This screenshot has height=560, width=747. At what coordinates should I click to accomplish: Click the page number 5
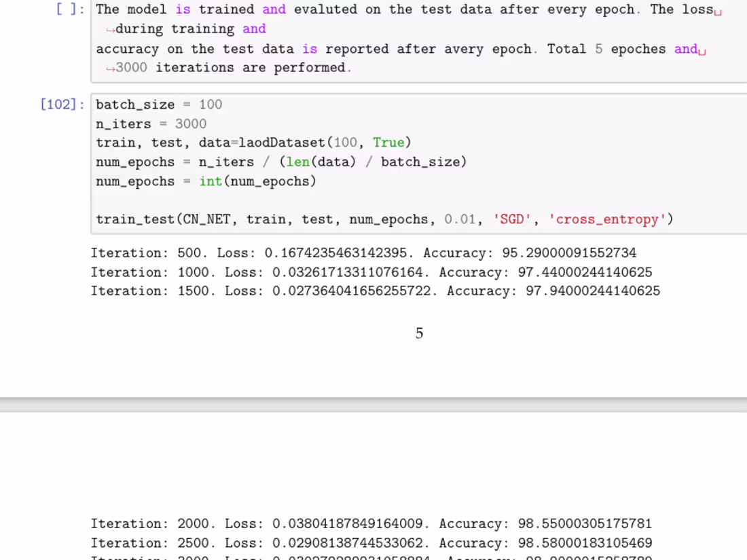(x=419, y=333)
